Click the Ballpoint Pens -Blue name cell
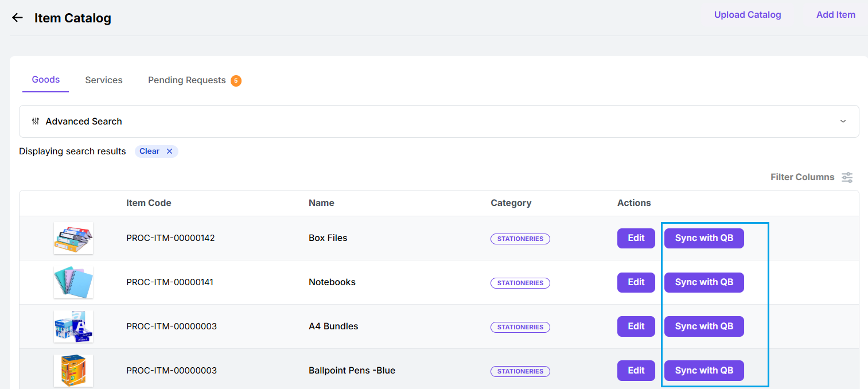The image size is (868, 389). pyautogui.click(x=352, y=371)
